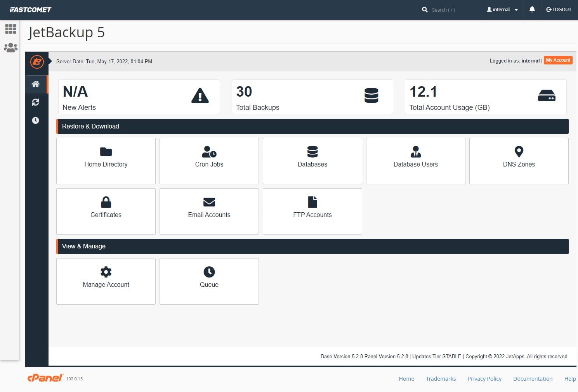Select the Email Accounts backup card

click(209, 212)
